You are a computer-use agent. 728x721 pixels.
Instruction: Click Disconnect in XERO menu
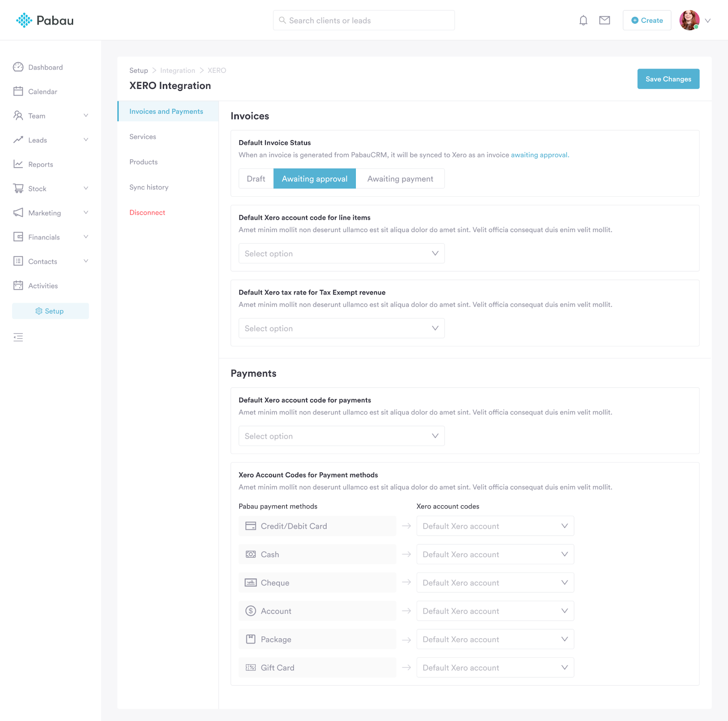pos(147,212)
